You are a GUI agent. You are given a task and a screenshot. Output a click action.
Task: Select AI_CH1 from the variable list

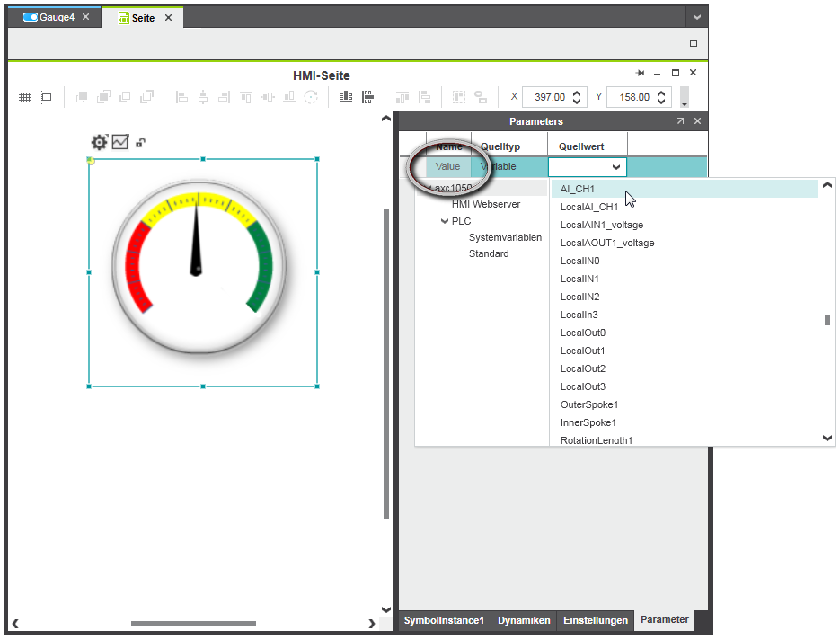(x=578, y=189)
